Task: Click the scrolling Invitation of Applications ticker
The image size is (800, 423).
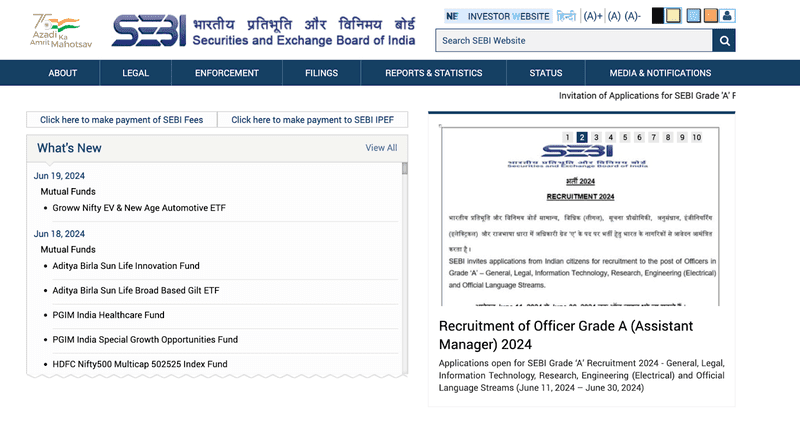Action: point(647,95)
